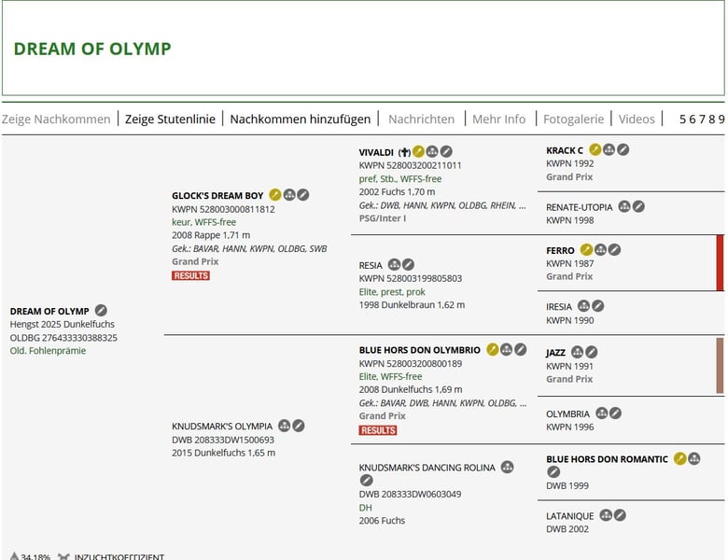
Task: Click yellow icon next to FERRO
Action: tap(586, 250)
